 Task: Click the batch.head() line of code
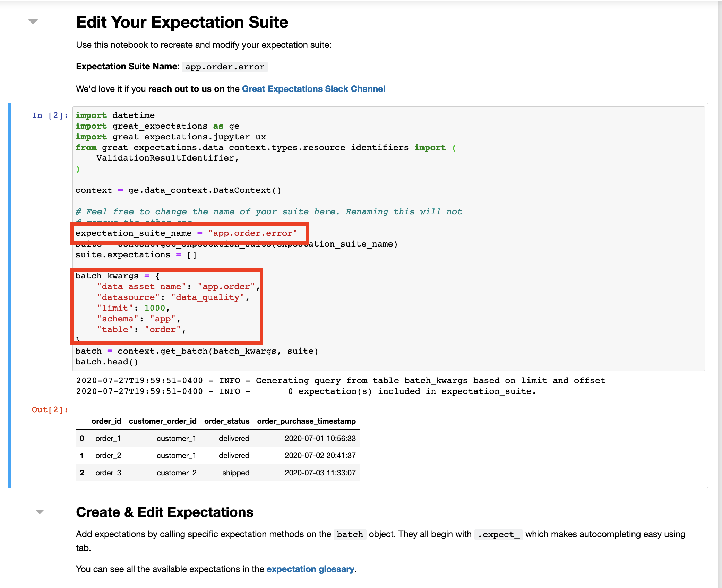tap(106, 362)
